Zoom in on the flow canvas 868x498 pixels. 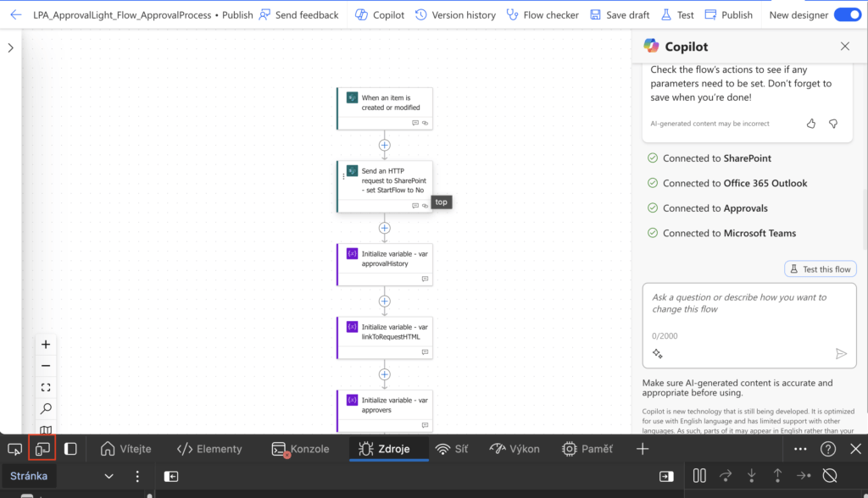[46, 344]
